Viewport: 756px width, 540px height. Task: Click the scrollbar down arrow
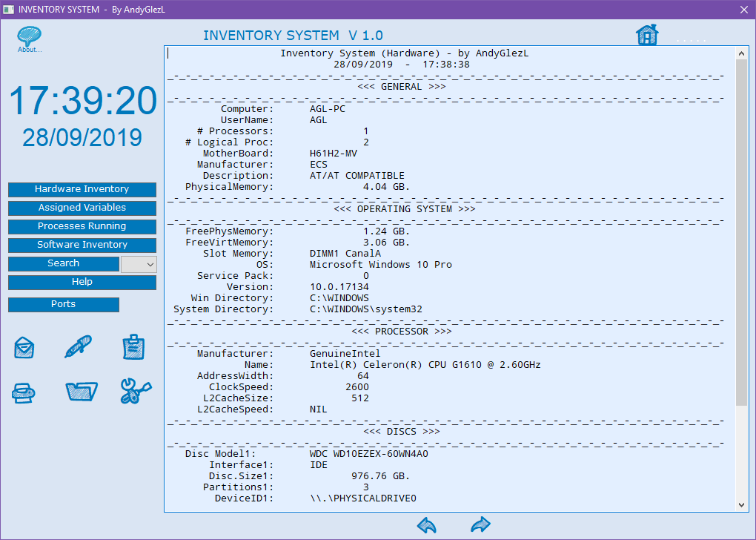742,504
